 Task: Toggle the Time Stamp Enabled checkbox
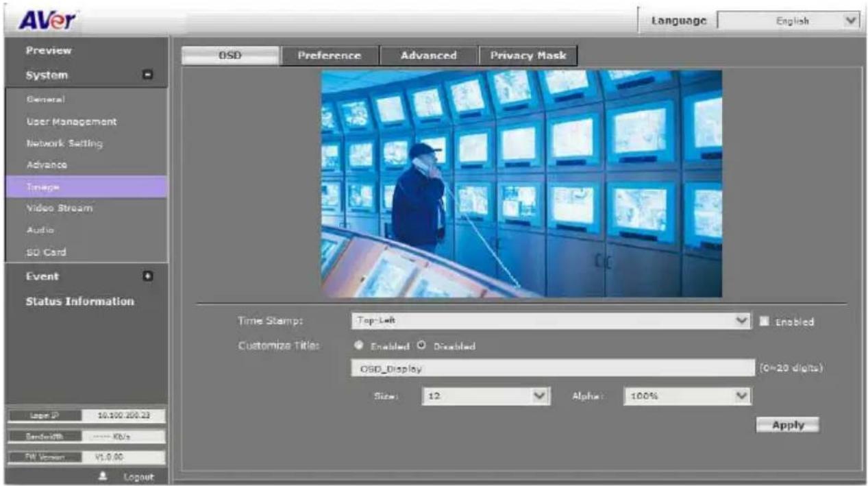coord(765,321)
